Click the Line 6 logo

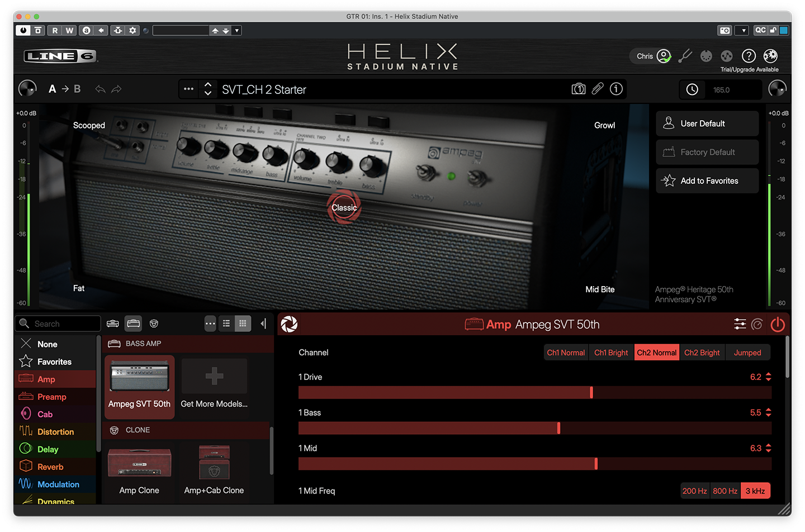(60, 56)
